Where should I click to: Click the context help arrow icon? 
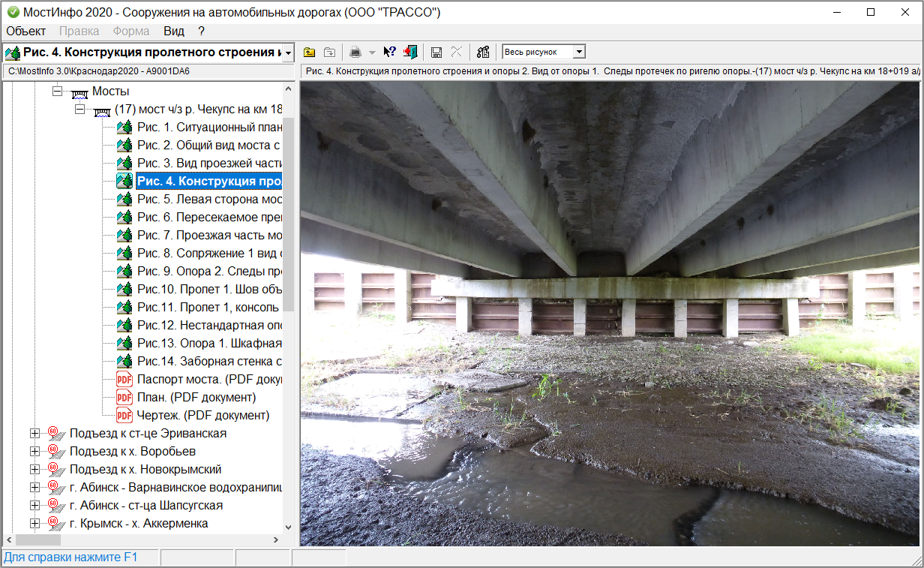(x=389, y=52)
